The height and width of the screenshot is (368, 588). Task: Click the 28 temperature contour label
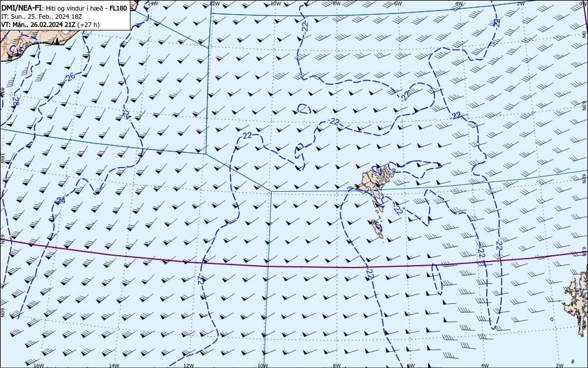click(15, 101)
